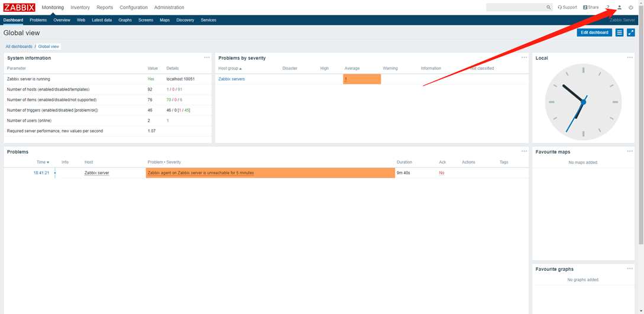Acknowledge the problem via No link
This screenshot has width=644, height=314.
point(441,173)
